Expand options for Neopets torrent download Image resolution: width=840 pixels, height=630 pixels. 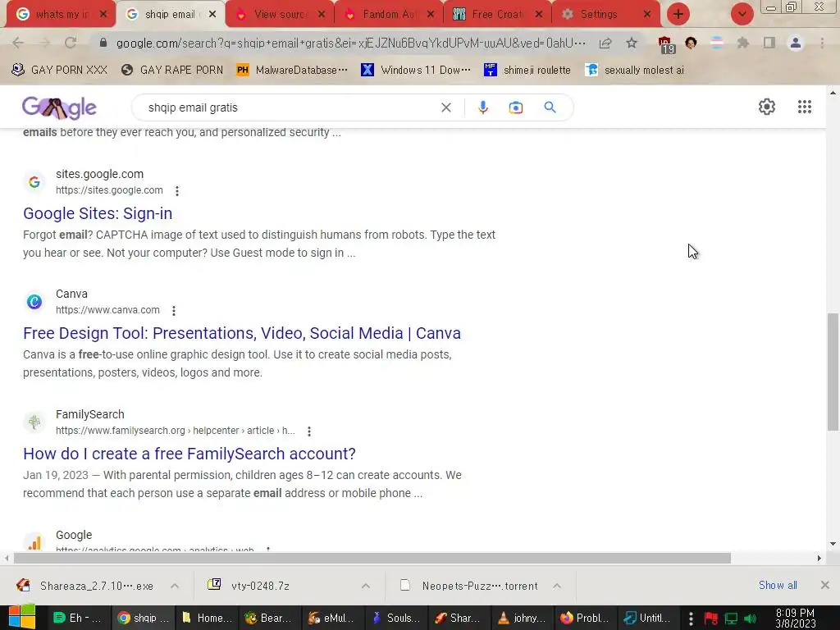click(557, 586)
